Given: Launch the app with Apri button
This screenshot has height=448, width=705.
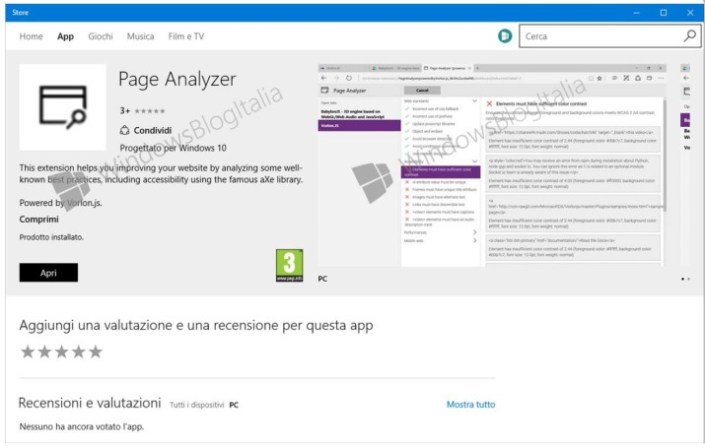Looking at the screenshot, I should click(49, 273).
